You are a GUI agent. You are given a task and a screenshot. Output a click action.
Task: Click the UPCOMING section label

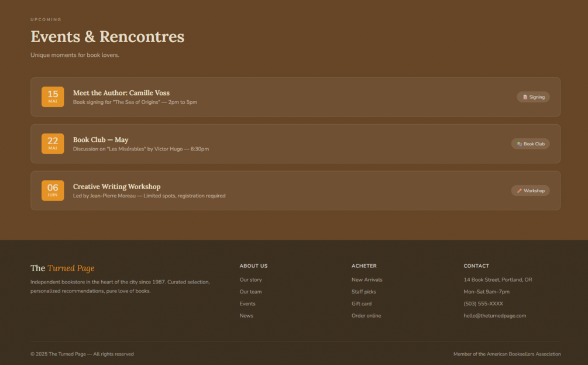pyautogui.click(x=46, y=19)
